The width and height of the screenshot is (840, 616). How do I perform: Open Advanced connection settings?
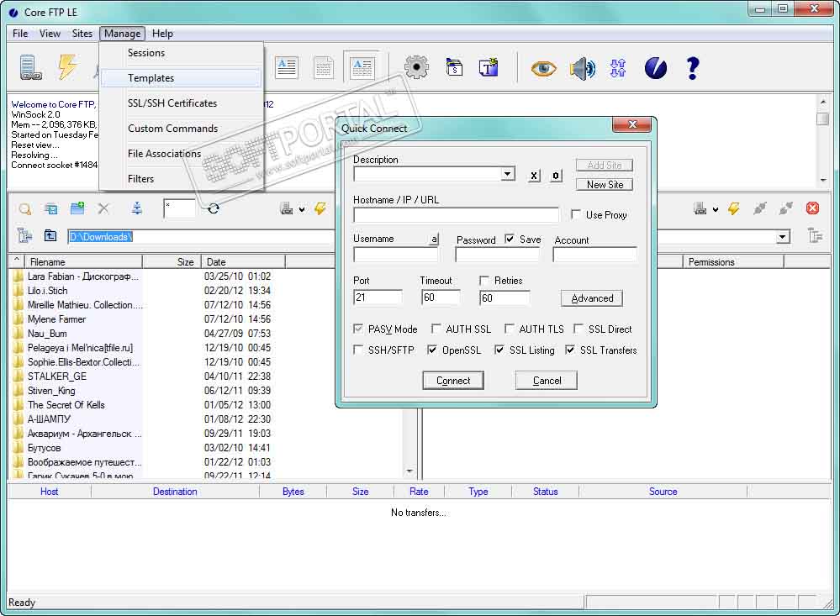coord(592,298)
